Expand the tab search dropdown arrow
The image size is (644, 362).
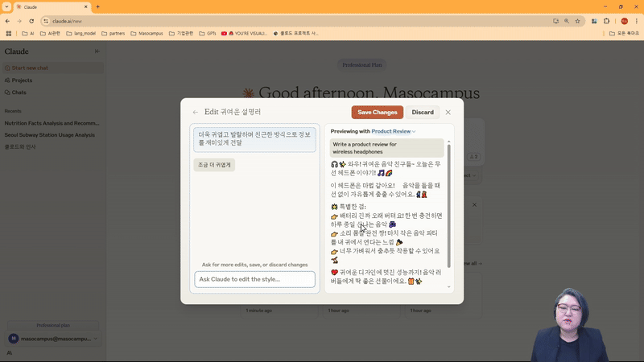[6, 6]
